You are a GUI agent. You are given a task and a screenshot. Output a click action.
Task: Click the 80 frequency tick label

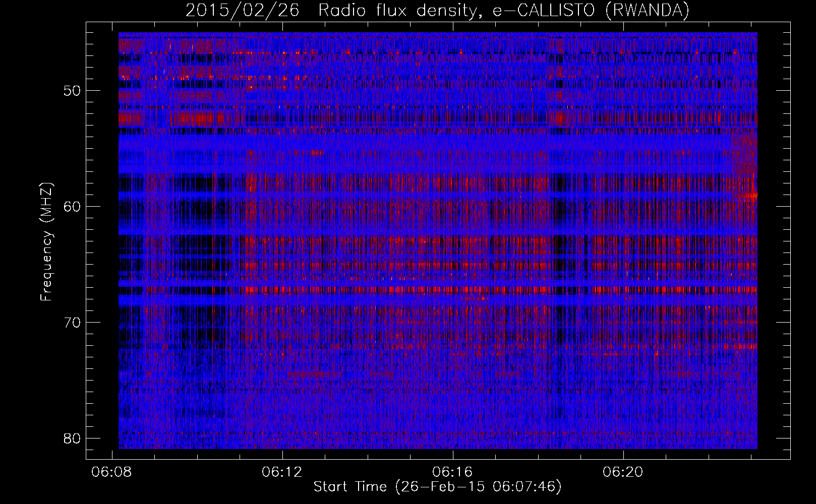pos(73,438)
